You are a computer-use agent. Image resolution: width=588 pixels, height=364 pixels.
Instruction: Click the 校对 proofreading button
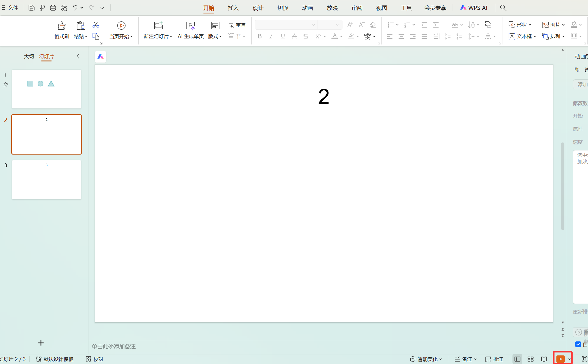click(95, 359)
